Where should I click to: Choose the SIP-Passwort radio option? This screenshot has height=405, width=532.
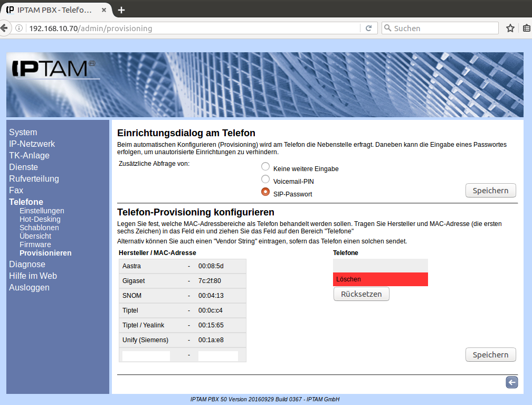tap(265, 192)
